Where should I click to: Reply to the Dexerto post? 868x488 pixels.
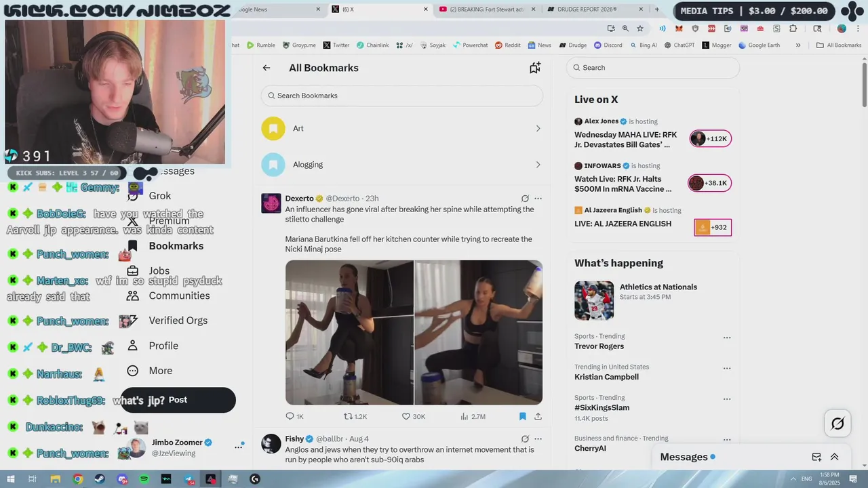pyautogui.click(x=294, y=416)
